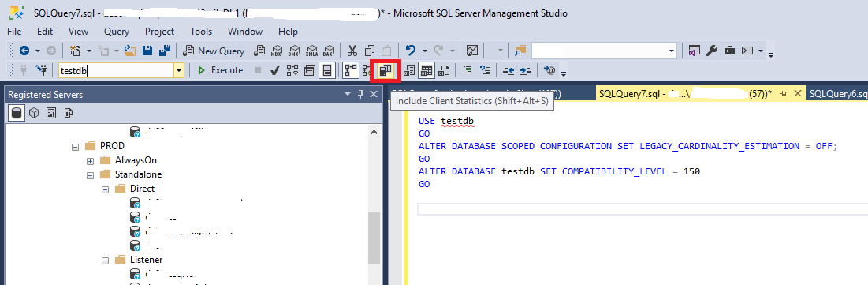The image size is (868, 285).
Task: Click the Execute button
Action: 220,69
